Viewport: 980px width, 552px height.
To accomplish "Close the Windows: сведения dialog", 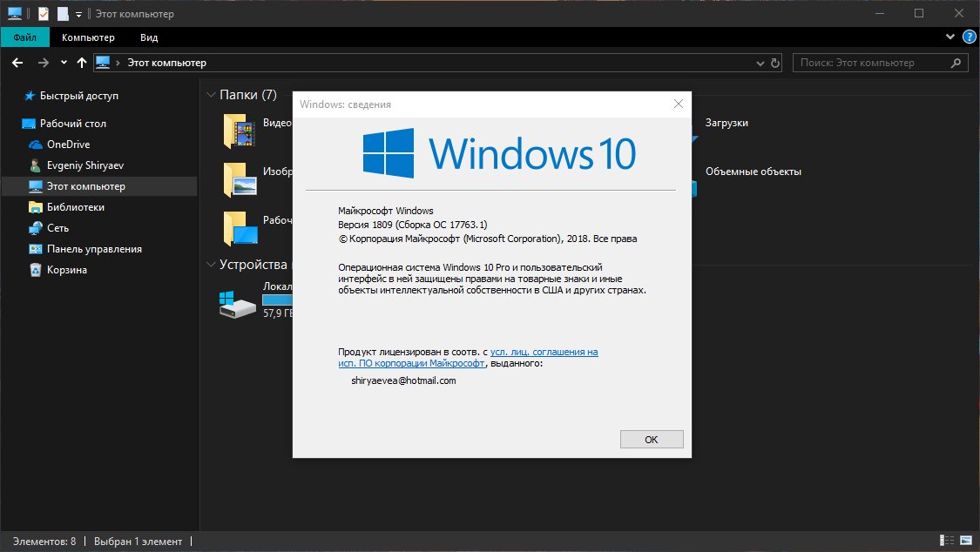I will 678,104.
